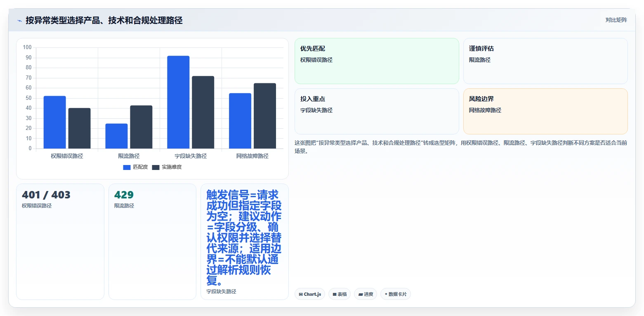
Task: Click the 表格 tag chip
Action: 340,294
